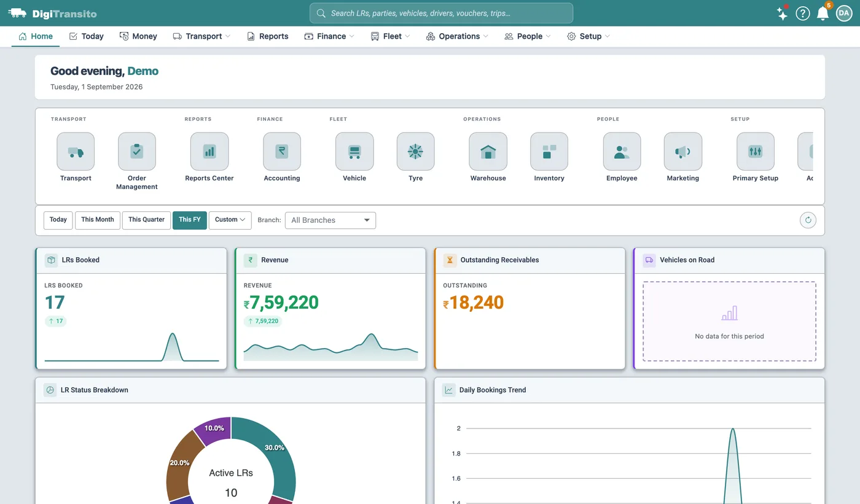Viewport: 860px width, 504px height.
Task: Expand the Transport nav menu
Action: tap(201, 36)
